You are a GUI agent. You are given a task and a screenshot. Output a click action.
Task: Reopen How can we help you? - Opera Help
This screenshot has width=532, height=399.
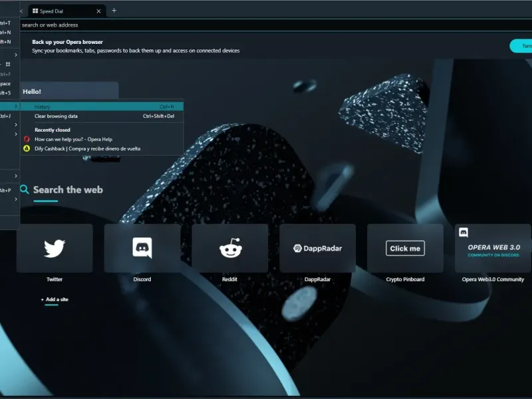click(x=102, y=139)
